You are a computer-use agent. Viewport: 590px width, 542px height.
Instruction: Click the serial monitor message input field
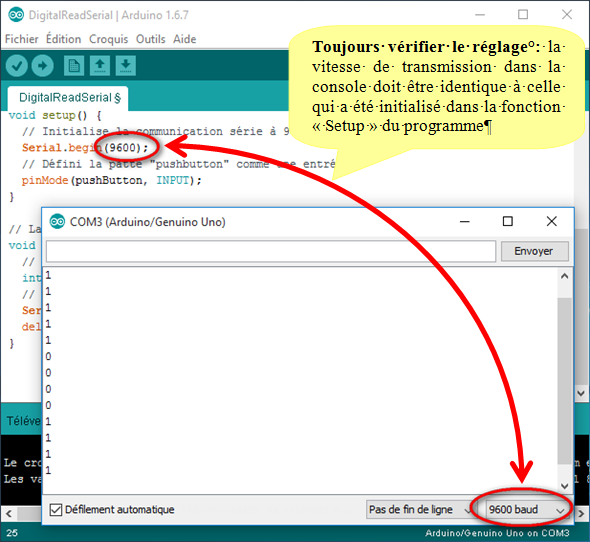271,251
